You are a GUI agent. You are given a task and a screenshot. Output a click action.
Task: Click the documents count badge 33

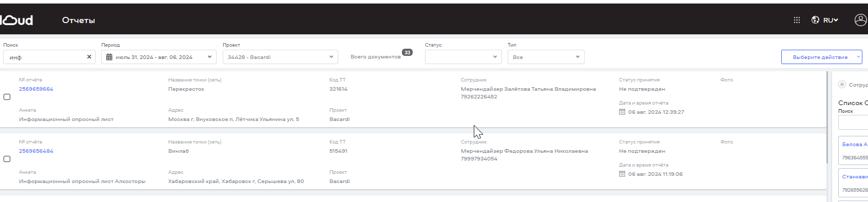coord(407,52)
